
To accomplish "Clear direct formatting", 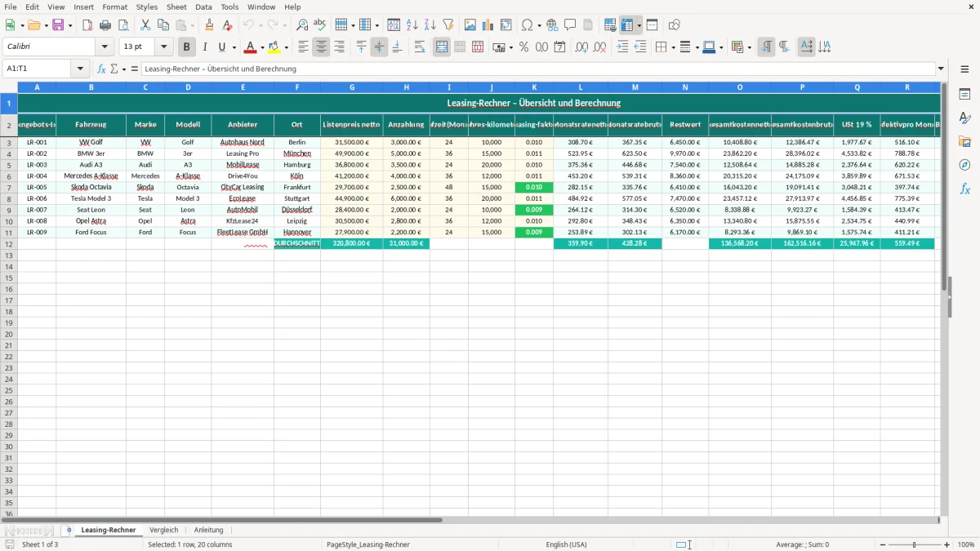I will tap(228, 25).
